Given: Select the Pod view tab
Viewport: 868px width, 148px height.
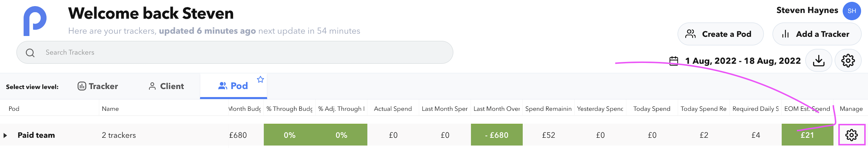Looking at the screenshot, I should tap(233, 86).
